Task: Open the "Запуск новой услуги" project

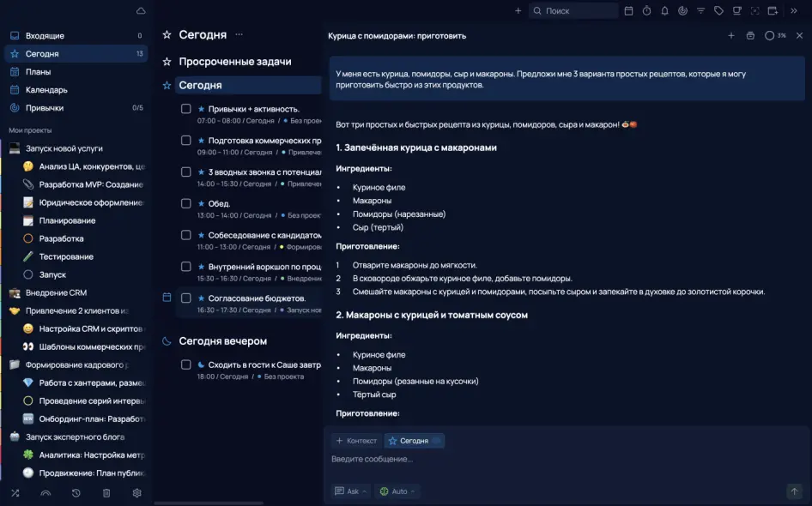Action: pos(64,148)
